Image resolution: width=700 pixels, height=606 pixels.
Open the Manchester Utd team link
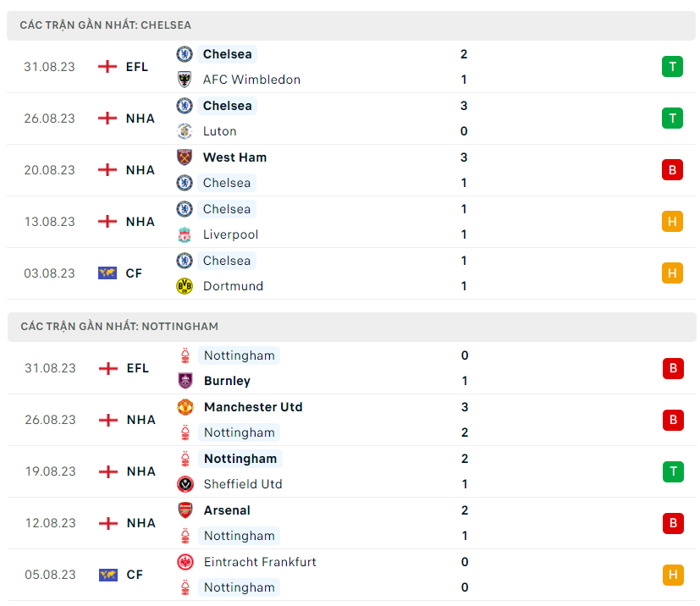point(253,407)
